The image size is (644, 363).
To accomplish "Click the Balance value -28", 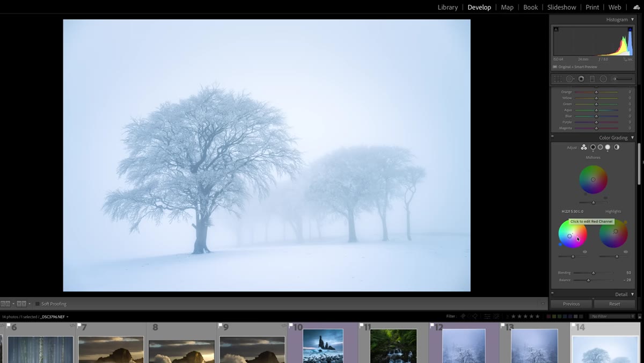I will tap(627, 280).
